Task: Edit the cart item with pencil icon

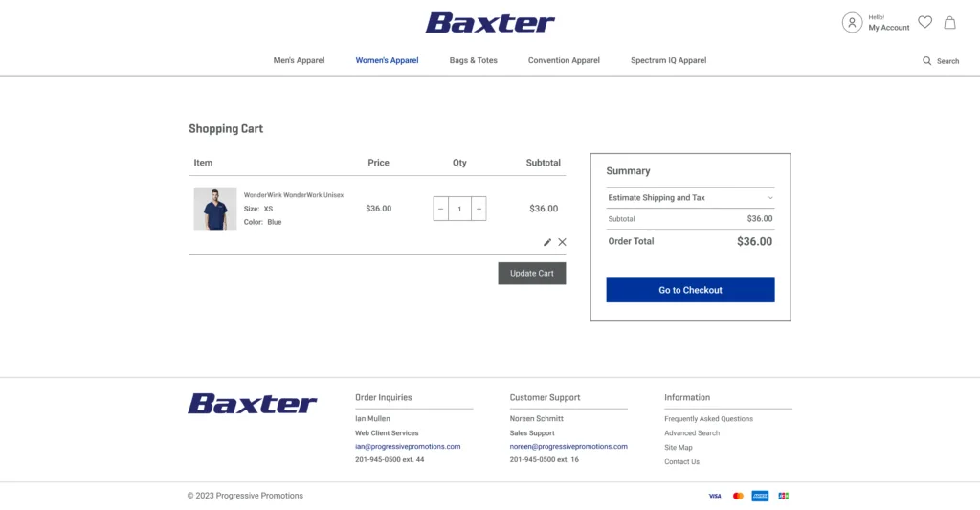Action: (546, 242)
